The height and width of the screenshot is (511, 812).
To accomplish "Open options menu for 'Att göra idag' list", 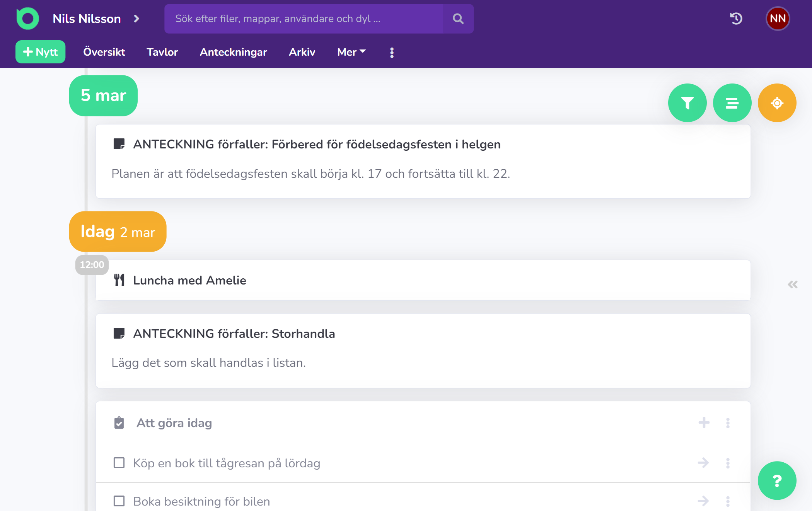I will click(x=728, y=422).
